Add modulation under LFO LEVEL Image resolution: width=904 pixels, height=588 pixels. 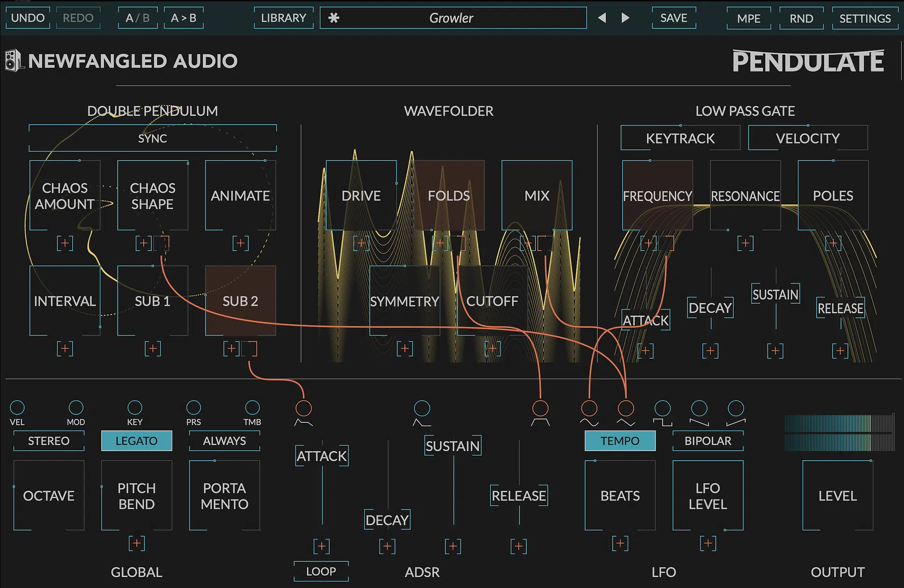coord(708,543)
